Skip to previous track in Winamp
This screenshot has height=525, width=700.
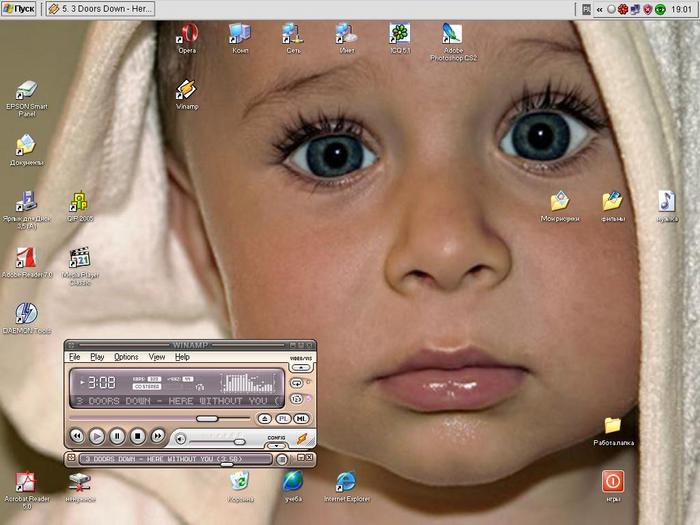tap(77, 436)
